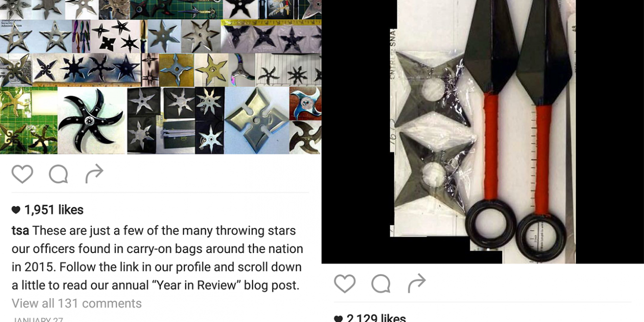Screen dimensions: 644x322
Task: View all 131 comments
Action: click(x=77, y=303)
